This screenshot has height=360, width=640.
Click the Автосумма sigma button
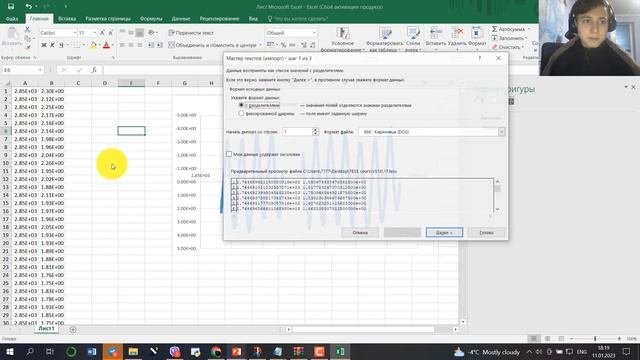(508, 29)
